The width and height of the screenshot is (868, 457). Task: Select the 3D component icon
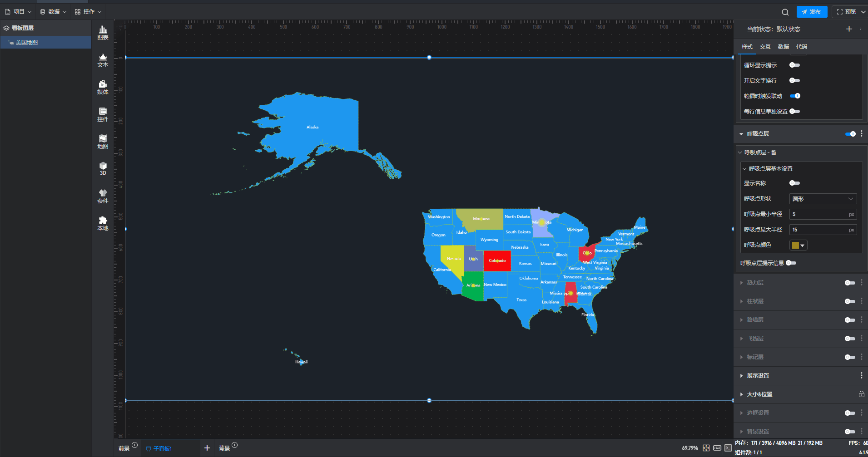coord(103,168)
